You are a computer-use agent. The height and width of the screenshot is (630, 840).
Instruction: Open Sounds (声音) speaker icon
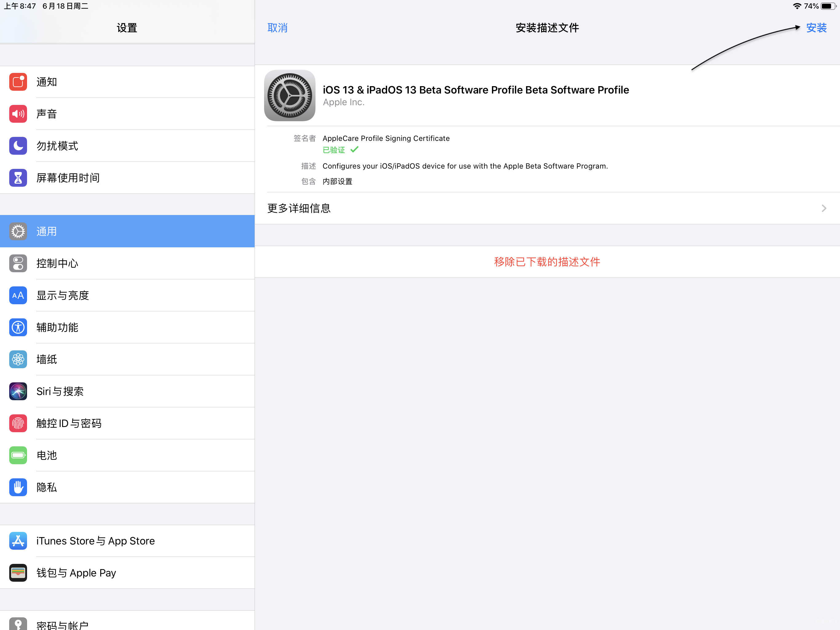tap(18, 114)
